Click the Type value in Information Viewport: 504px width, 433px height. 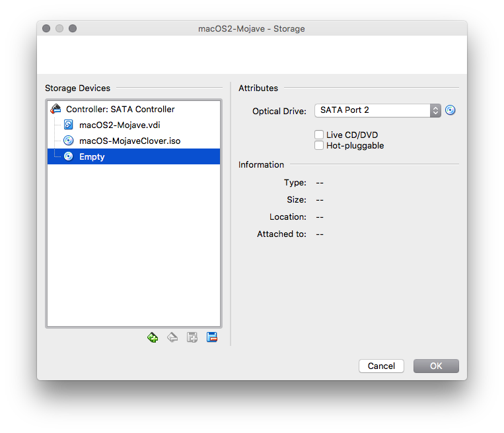coord(320,183)
